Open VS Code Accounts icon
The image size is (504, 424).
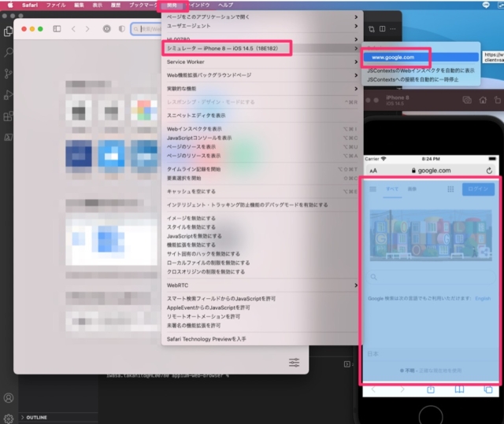[x=9, y=398]
